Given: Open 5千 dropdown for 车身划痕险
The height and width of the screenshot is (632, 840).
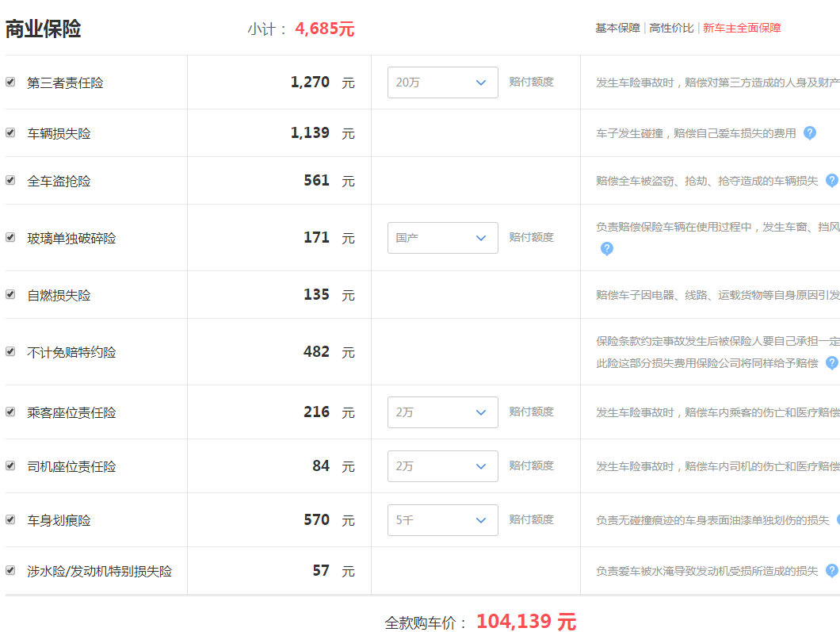Looking at the screenshot, I should pos(442,520).
